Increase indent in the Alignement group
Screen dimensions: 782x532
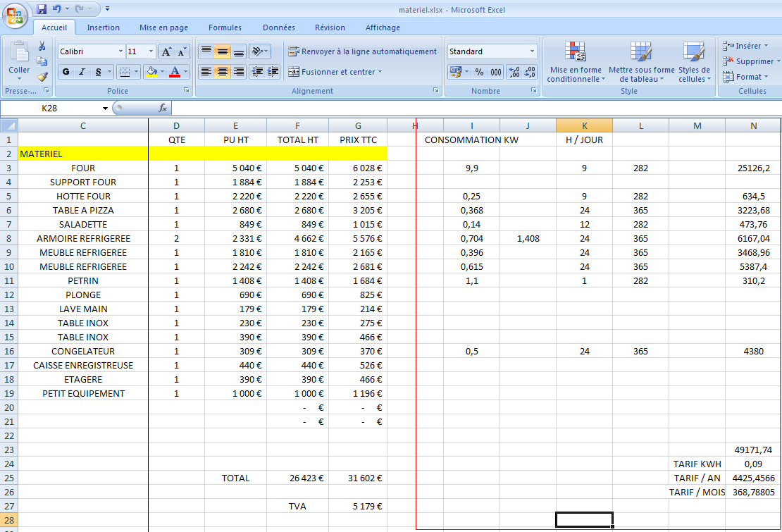(x=273, y=72)
